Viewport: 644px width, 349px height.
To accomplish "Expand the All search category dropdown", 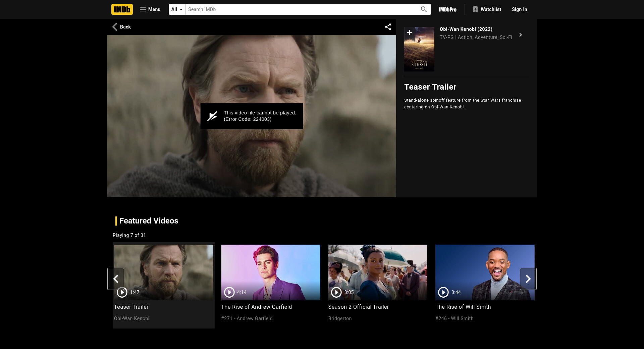I will pyautogui.click(x=177, y=9).
